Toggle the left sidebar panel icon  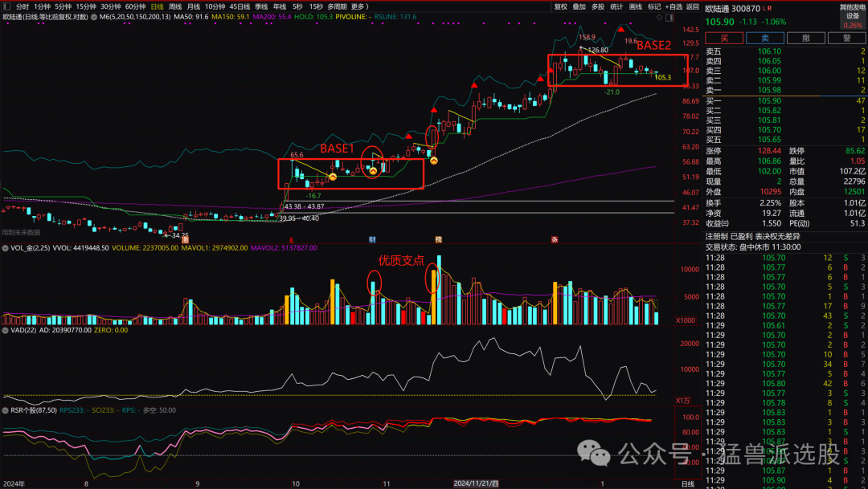coord(7,6)
